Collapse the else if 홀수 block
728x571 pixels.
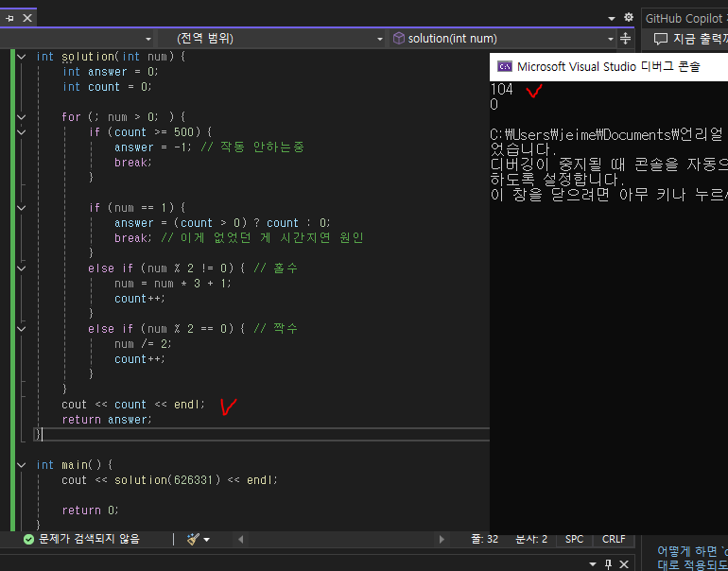coord(22,268)
